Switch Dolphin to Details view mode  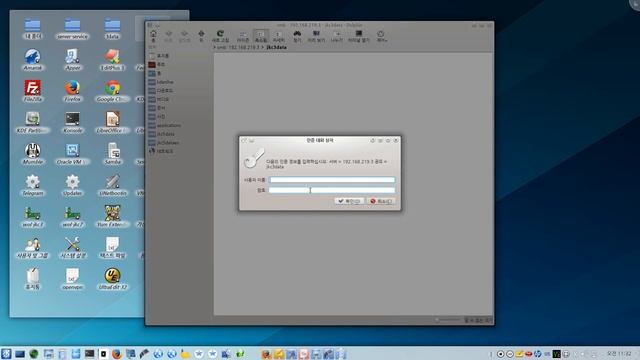point(278,37)
